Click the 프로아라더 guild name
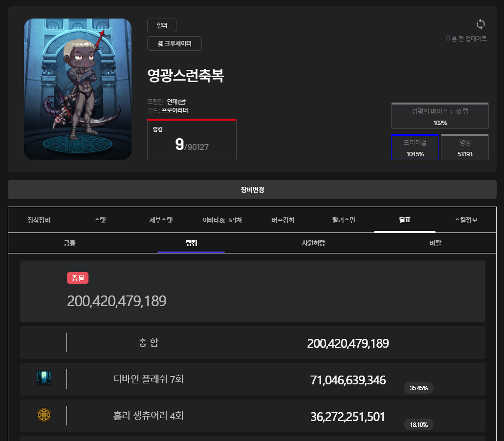 175,110
